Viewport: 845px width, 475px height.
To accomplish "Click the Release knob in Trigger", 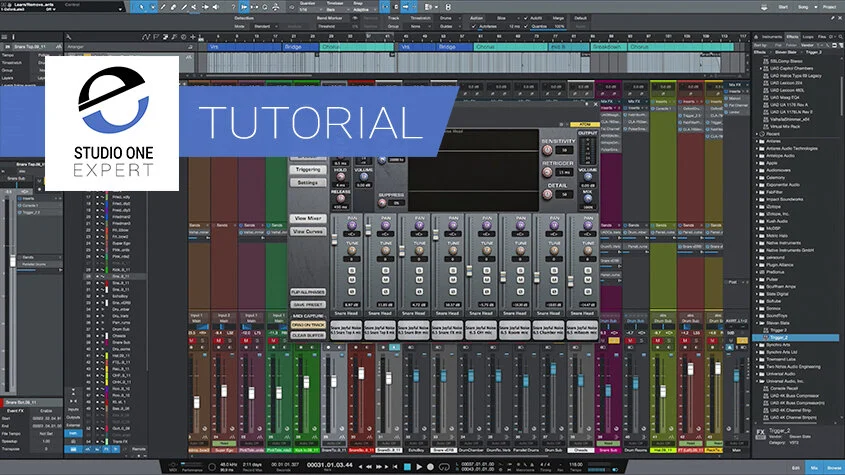I will coord(341,199).
